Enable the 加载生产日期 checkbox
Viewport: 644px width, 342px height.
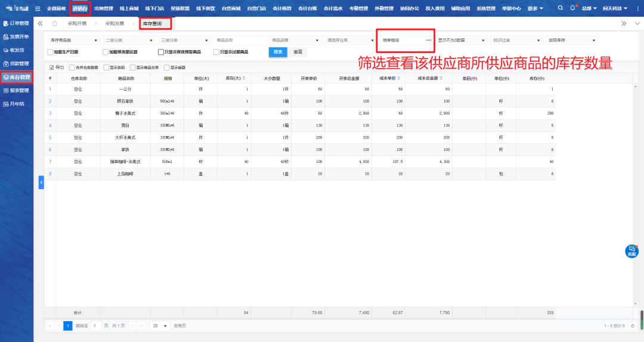pos(50,52)
